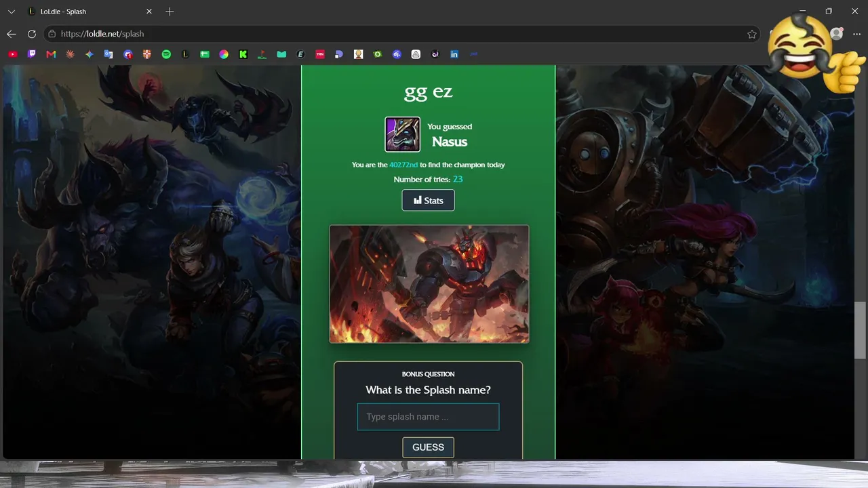Open the dark circle E bookmark
This screenshot has width=868, height=488.
[x=300, y=54]
